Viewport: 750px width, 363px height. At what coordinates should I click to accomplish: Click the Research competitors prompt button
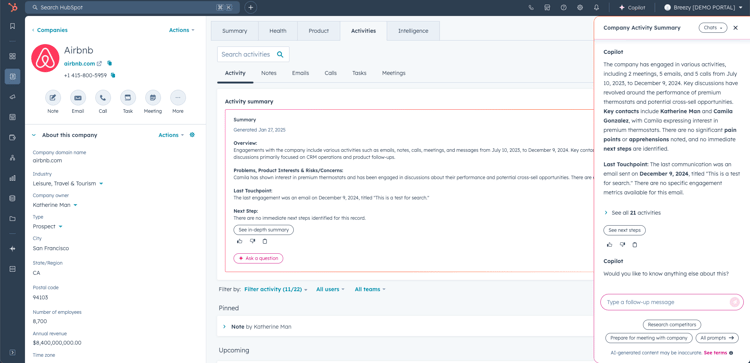pyautogui.click(x=672, y=325)
